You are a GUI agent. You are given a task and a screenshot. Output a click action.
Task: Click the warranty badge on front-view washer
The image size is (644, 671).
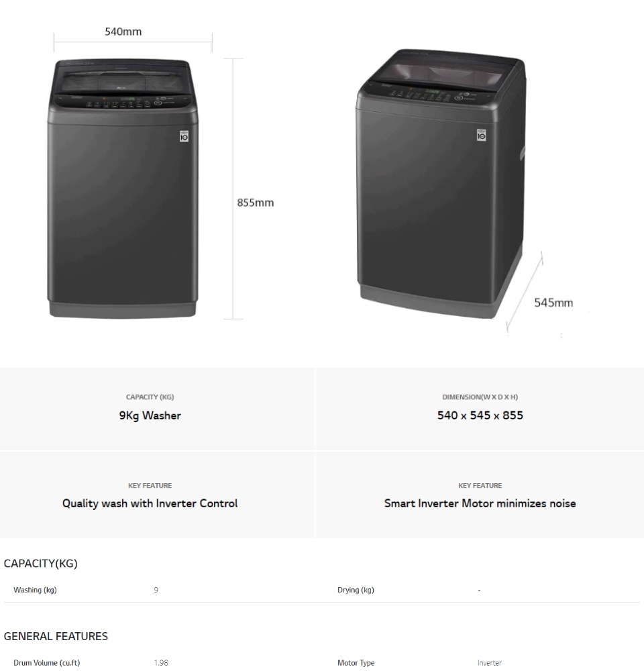(184, 136)
